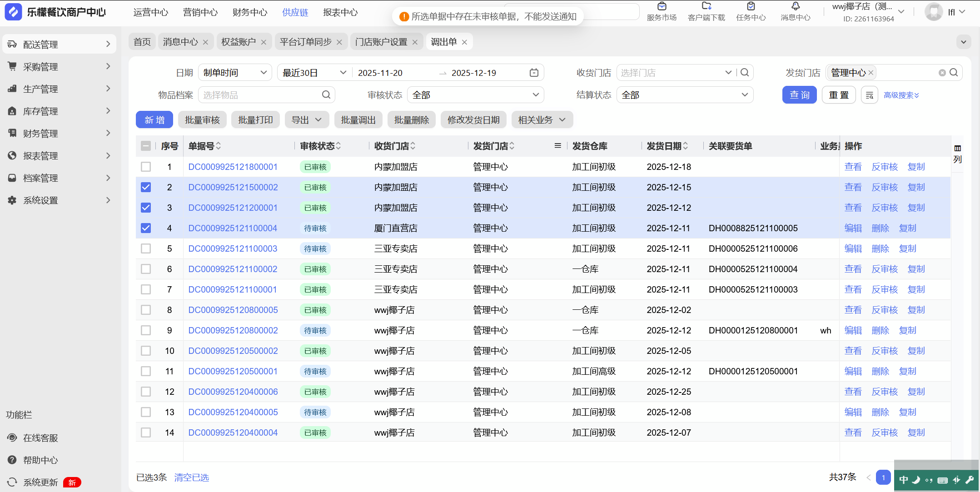Open the 服务市场 icon in header
The image size is (980, 492).
coord(662,6)
